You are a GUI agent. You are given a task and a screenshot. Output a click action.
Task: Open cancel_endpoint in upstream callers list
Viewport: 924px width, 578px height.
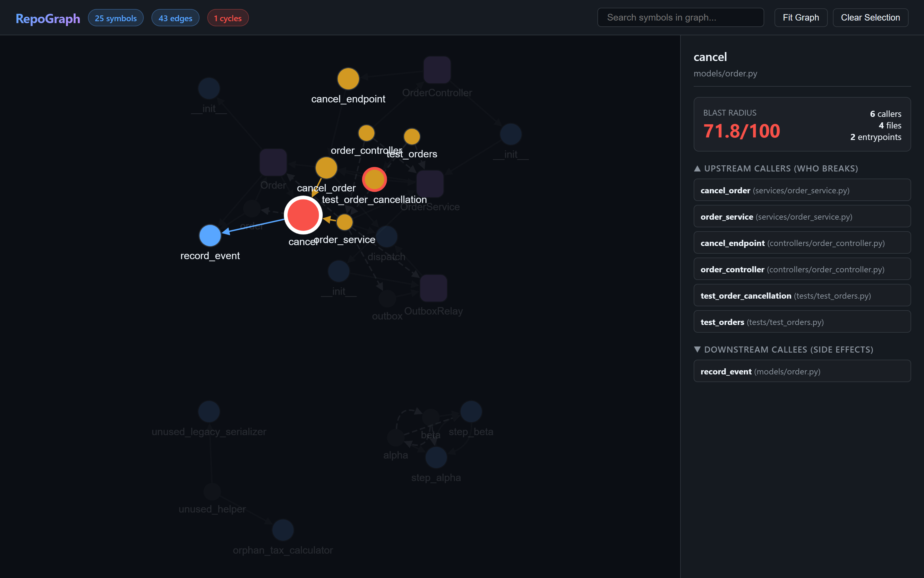(x=802, y=243)
